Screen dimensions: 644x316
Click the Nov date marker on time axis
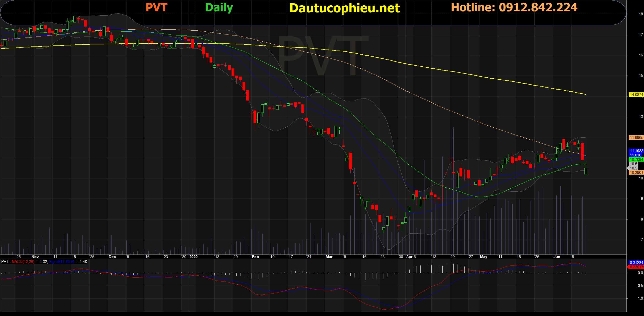[35, 257]
